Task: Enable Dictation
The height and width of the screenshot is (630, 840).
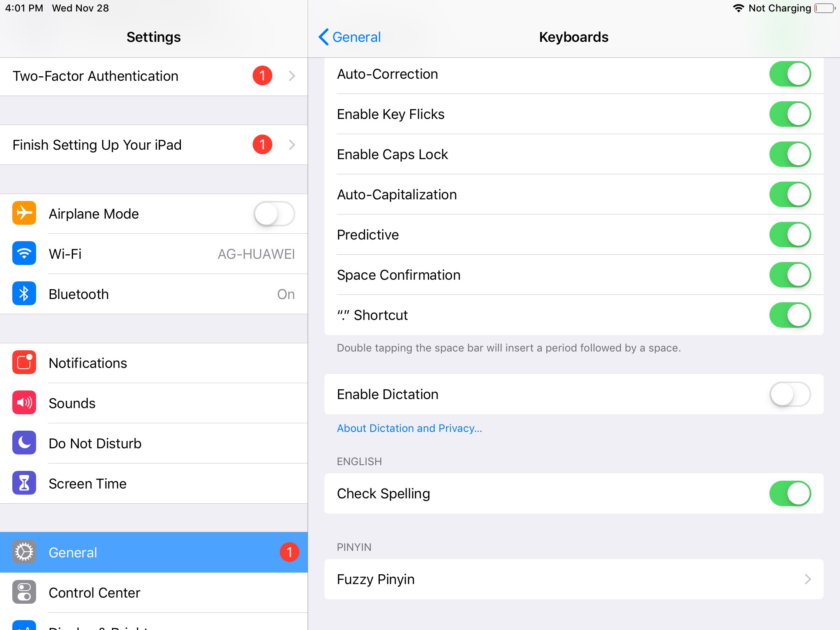Action: (x=790, y=394)
